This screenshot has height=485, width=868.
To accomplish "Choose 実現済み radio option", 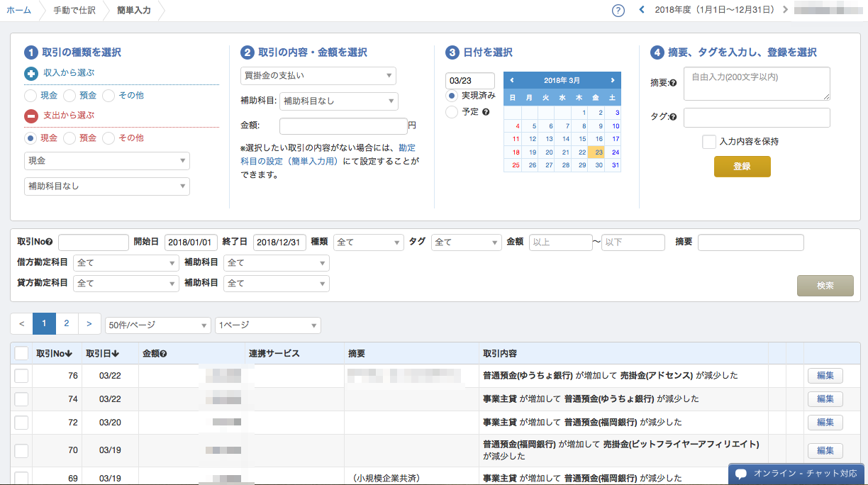I will pyautogui.click(x=452, y=95).
